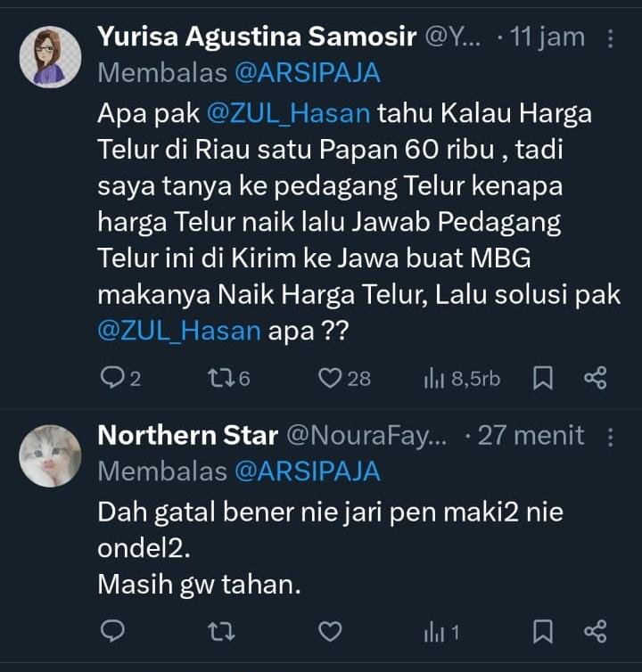Viewport: 642px width, 672px height.
Task: Open @ARSIPAJA link in Northern Star's reply
Action: (307, 471)
